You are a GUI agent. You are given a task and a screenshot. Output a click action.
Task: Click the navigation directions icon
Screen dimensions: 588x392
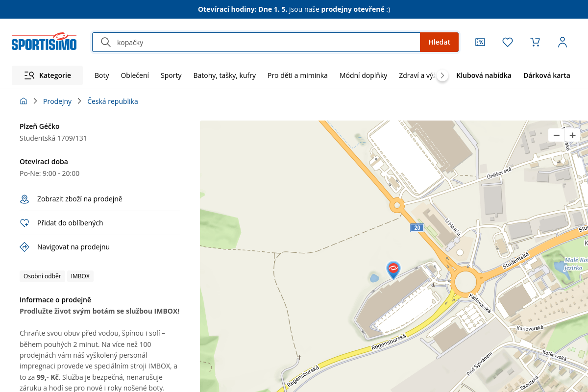tap(24, 247)
